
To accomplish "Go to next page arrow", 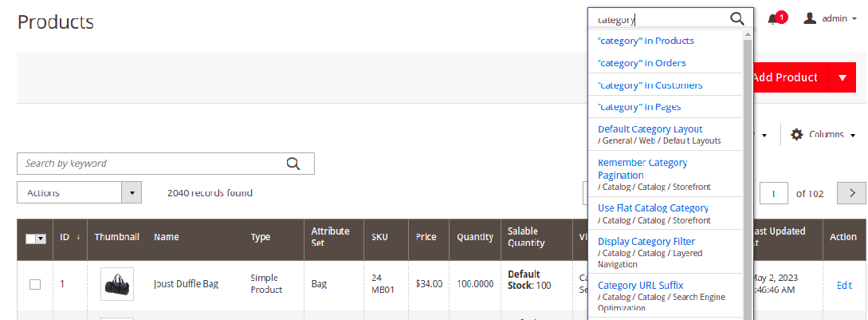I will coord(853,193).
